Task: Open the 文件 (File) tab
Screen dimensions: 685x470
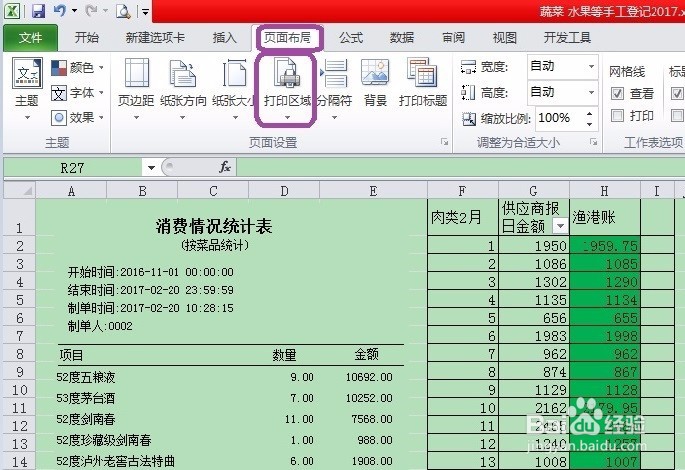Action: click(x=30, y=38)
